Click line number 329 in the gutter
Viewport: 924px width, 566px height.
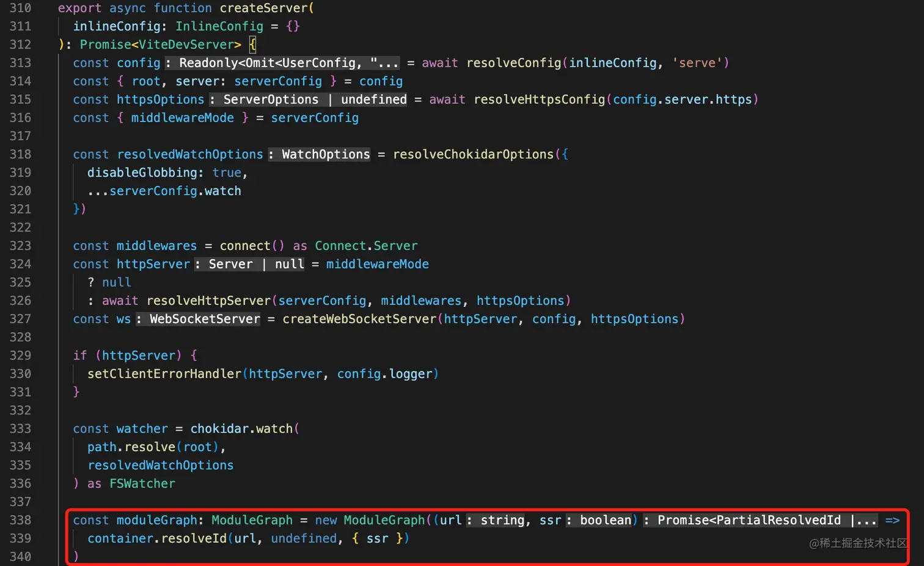point(20,356)
